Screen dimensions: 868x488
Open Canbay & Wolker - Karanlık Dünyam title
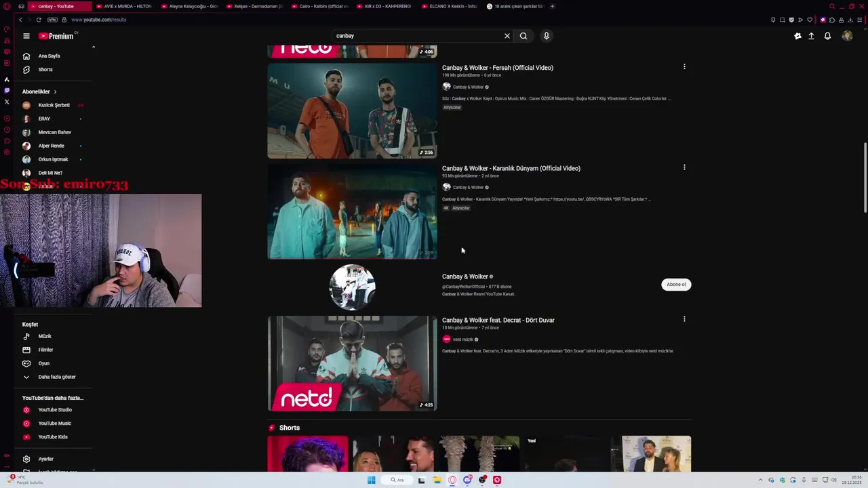click(511, 168)
